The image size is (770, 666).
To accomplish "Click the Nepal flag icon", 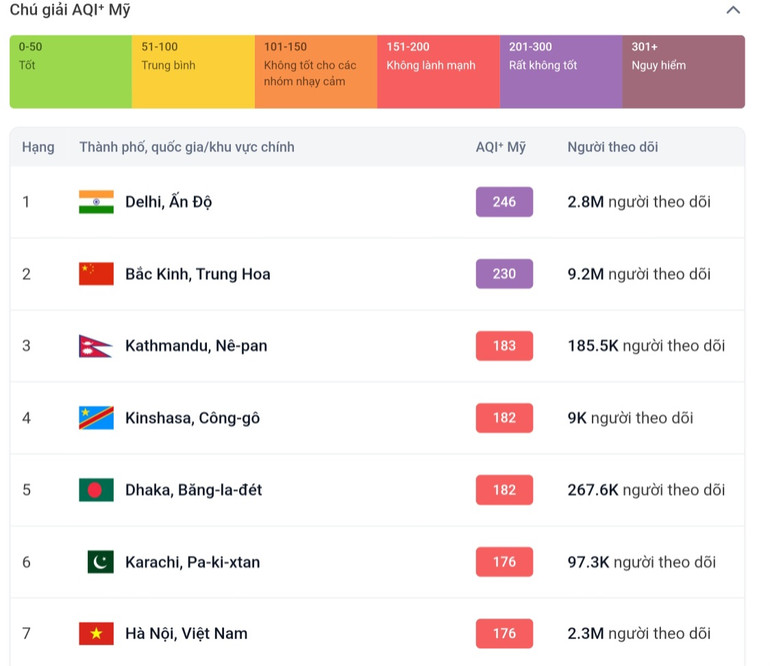I will [94, 346].
